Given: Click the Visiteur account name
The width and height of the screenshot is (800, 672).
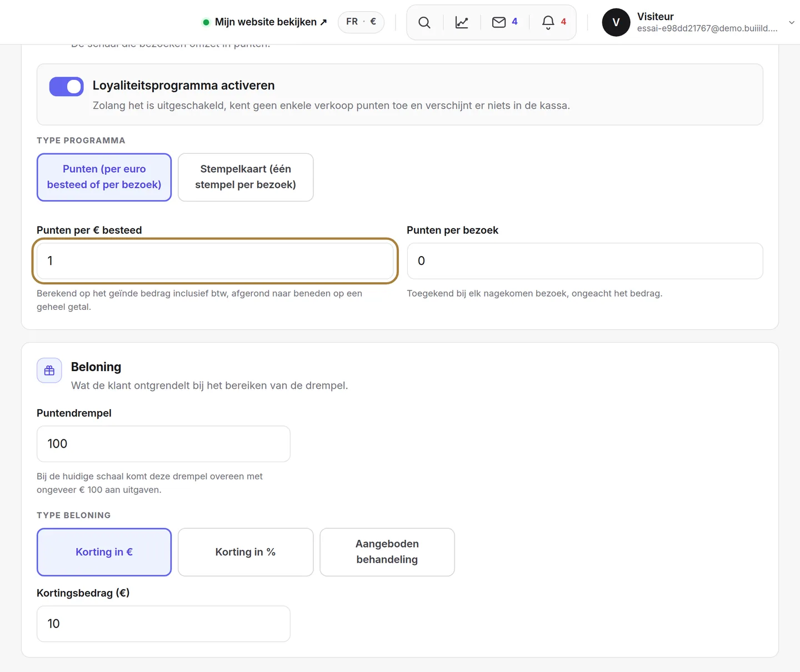Looking at the screenshot, I should coord(656,17).
